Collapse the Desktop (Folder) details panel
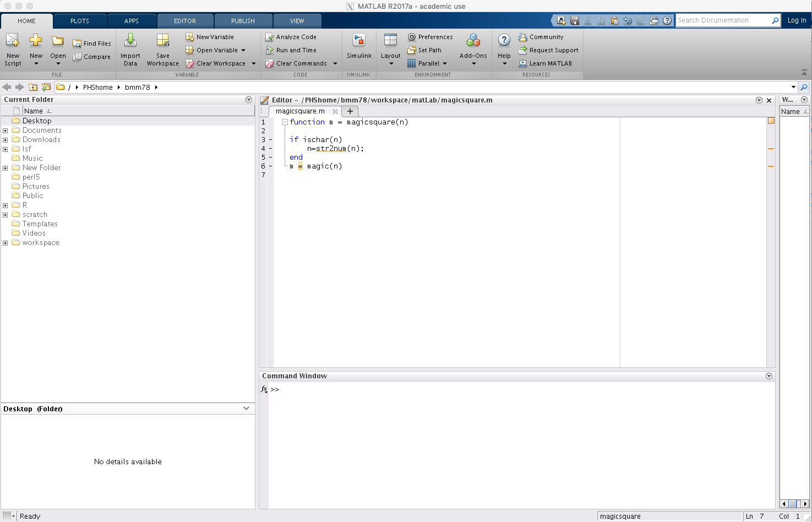Image resolution: width=812 pixels, height=522 pixels. (x=246, y=409)
